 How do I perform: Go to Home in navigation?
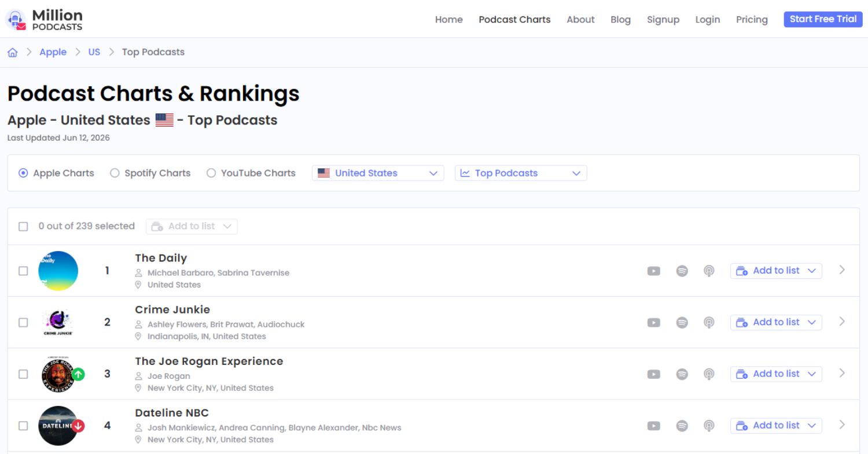(449, 20)
